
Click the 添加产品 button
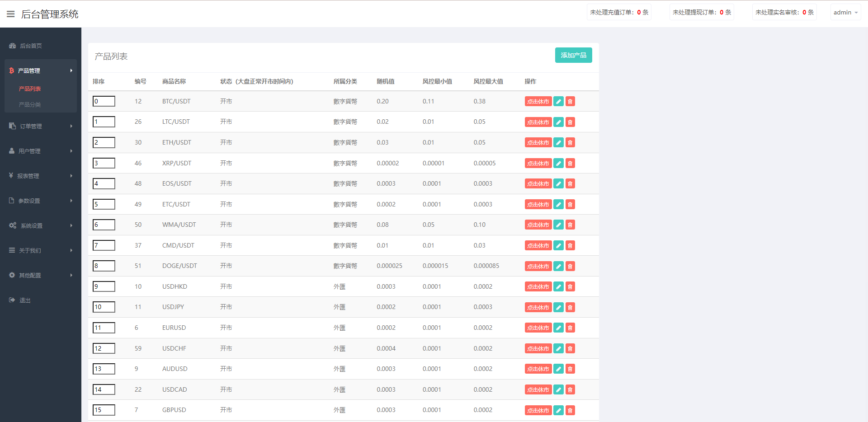click(573, 55)
